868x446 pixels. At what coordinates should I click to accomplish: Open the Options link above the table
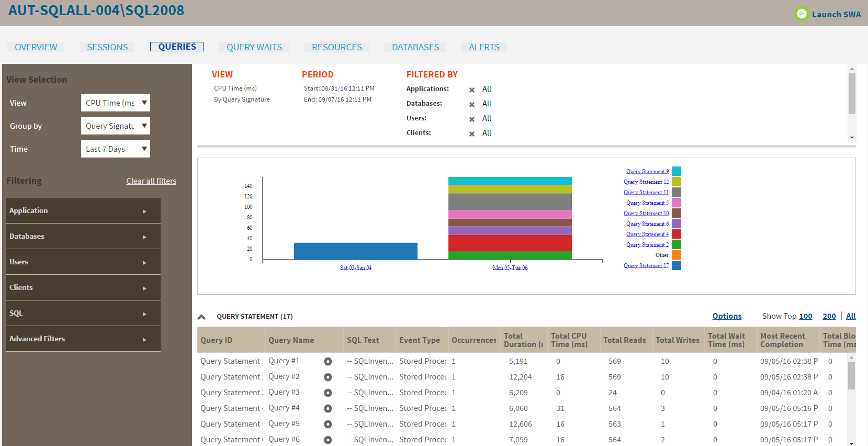coord(727,316)
